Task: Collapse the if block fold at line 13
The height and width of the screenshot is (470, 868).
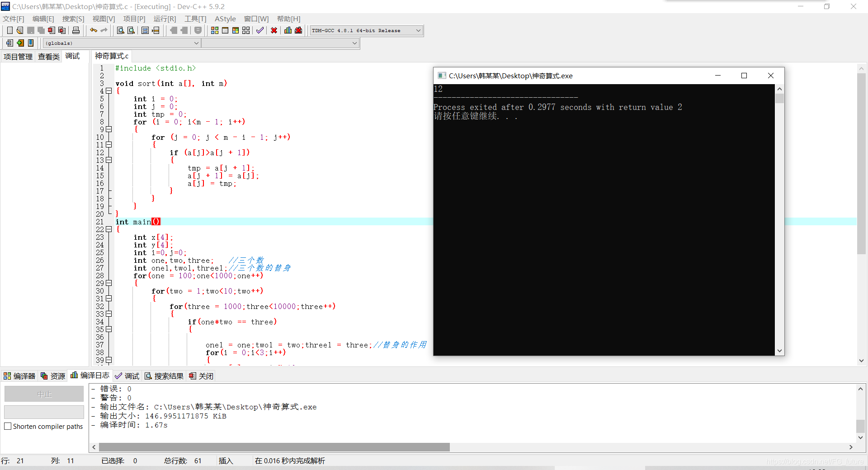Action: [x=109, y=160]
